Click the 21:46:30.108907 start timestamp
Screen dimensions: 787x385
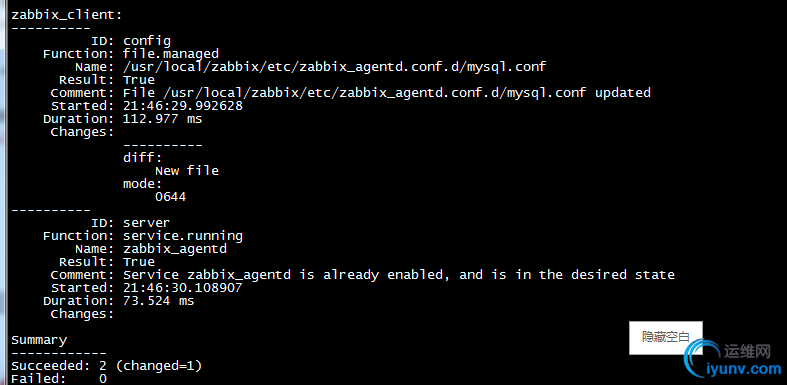(183, 288)
